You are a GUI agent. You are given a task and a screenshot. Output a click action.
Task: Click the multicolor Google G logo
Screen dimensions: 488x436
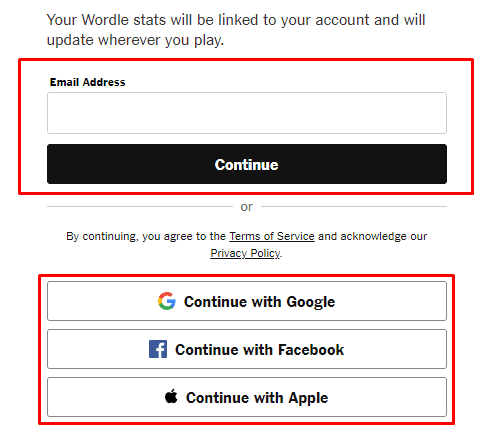tap(167, 301)
